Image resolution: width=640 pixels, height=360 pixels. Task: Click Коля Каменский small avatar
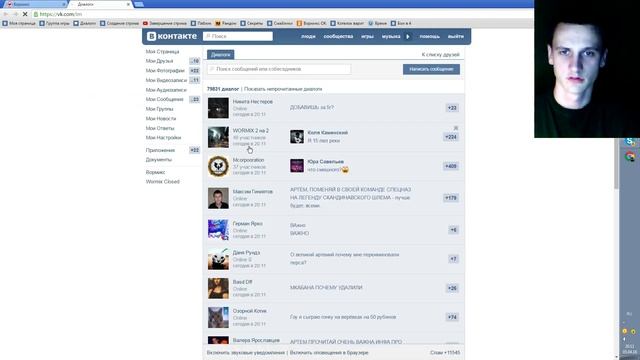click(x=297, y=137)
